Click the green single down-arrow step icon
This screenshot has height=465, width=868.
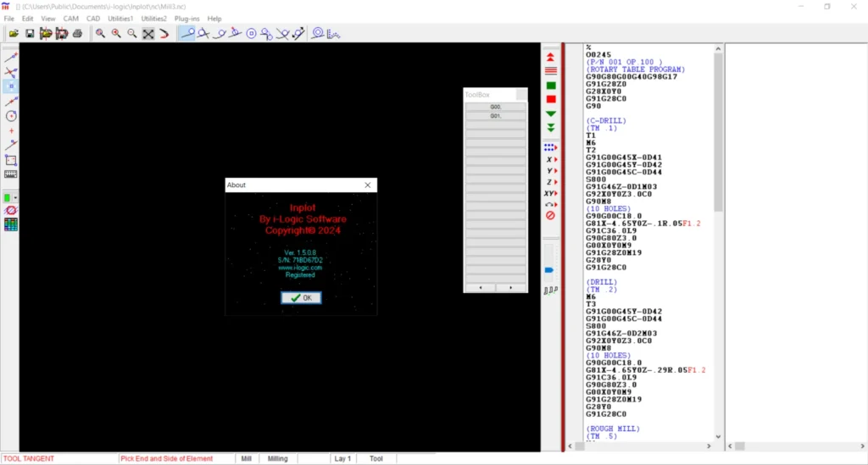pos(551,113)
